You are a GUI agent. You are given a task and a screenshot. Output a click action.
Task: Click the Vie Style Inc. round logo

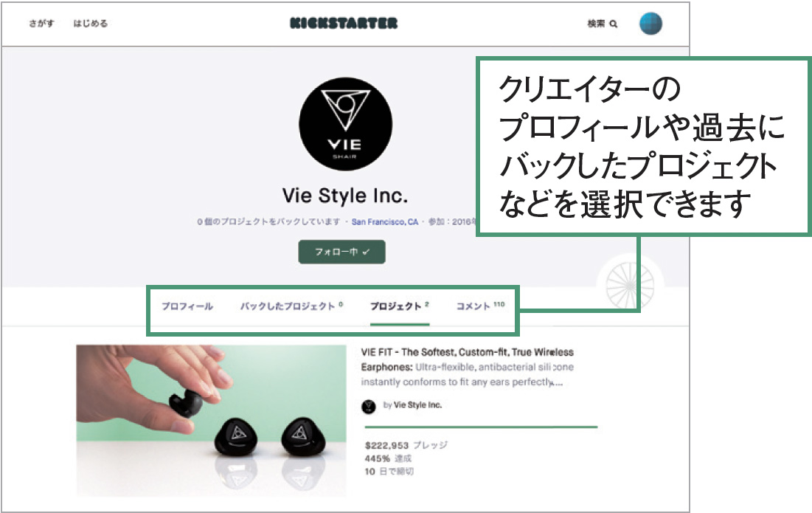(345, 124)
